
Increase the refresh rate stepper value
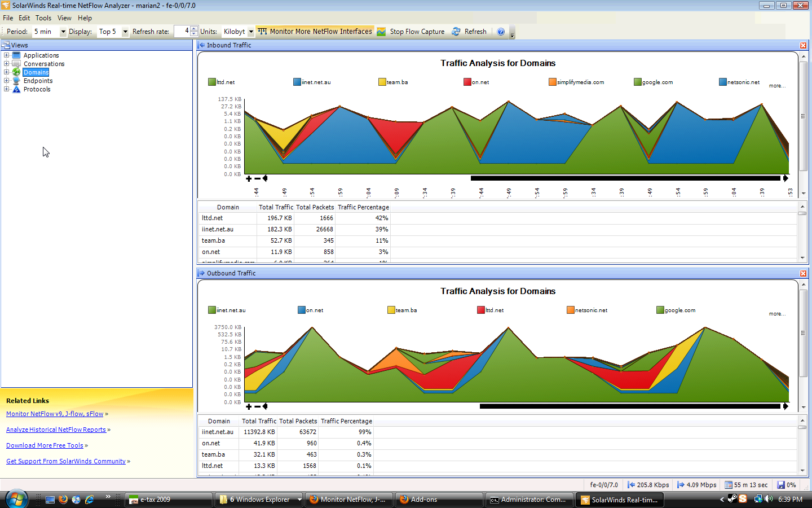coord(194,29)
